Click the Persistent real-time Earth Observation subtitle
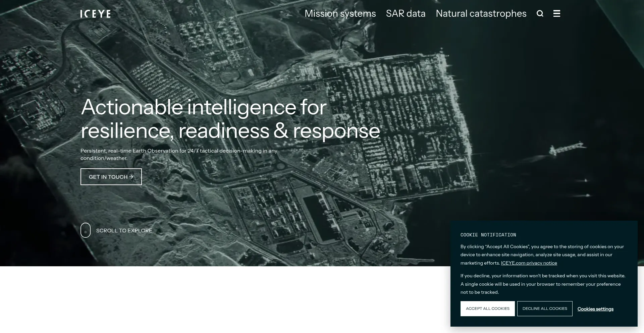 coord(179,154)
